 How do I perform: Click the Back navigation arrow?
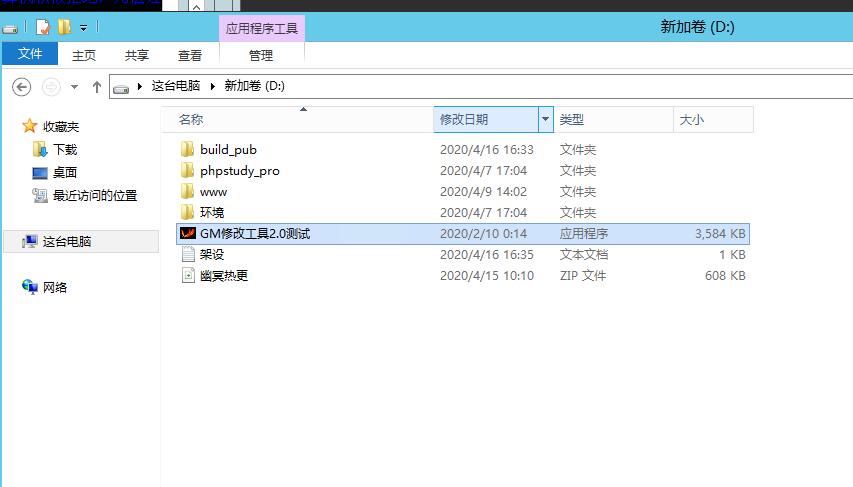pyautogui.click(x=21, y=87)
